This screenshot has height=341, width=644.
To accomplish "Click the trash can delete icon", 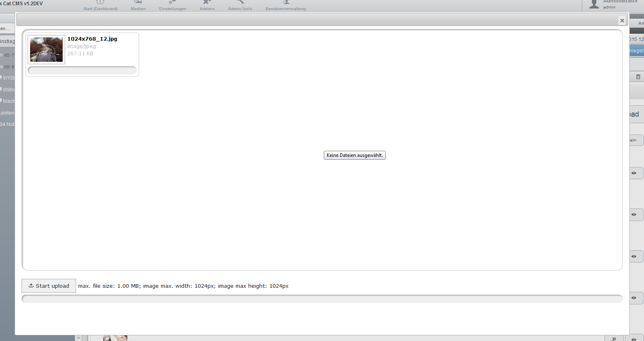I will pos(638,77).
